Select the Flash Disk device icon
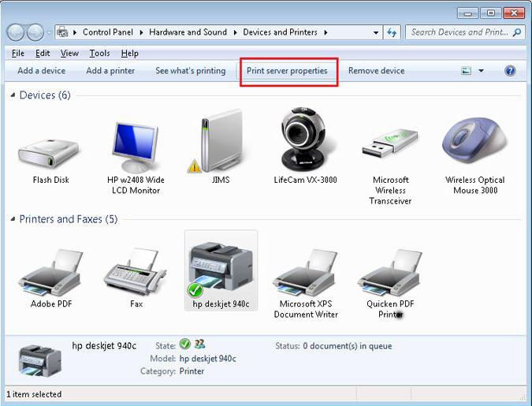 coord(49,155)
